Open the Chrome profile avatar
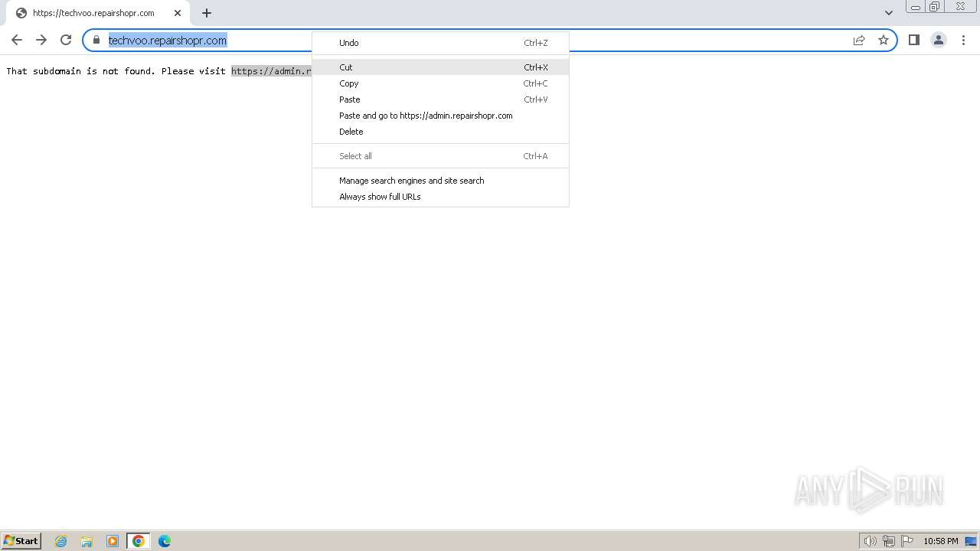Image resolution: width=980 pixels, height=551 pixels. point(939,40)
